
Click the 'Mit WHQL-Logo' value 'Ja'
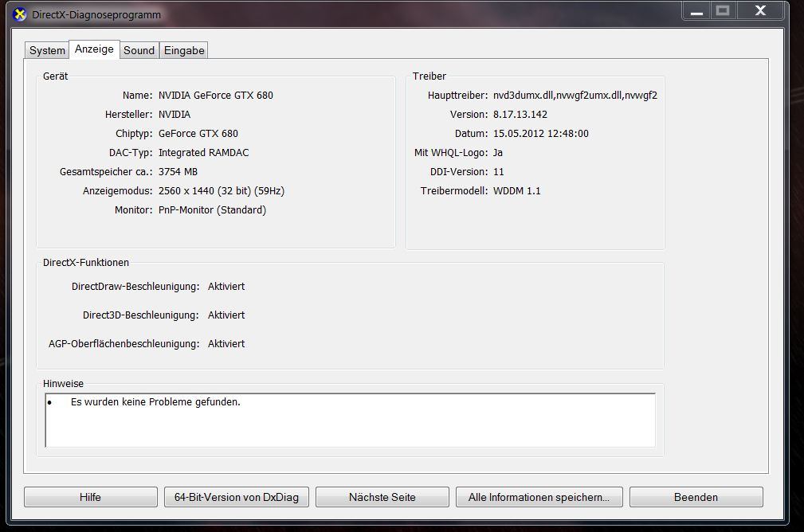[x=497, y=153]
